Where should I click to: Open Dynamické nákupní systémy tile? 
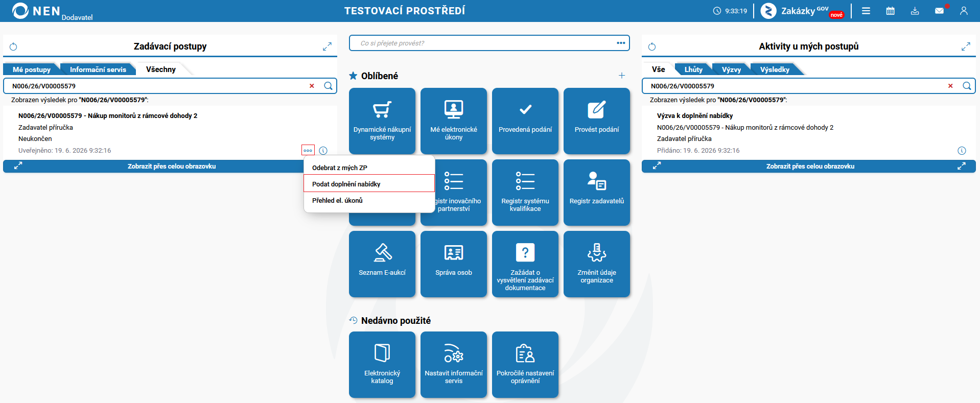click(382, 121)
